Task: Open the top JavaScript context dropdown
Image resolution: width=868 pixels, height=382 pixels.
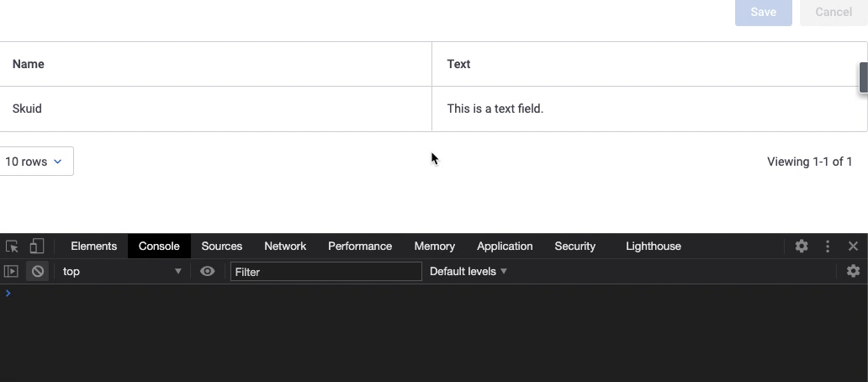Action: [x=122, y=271]
